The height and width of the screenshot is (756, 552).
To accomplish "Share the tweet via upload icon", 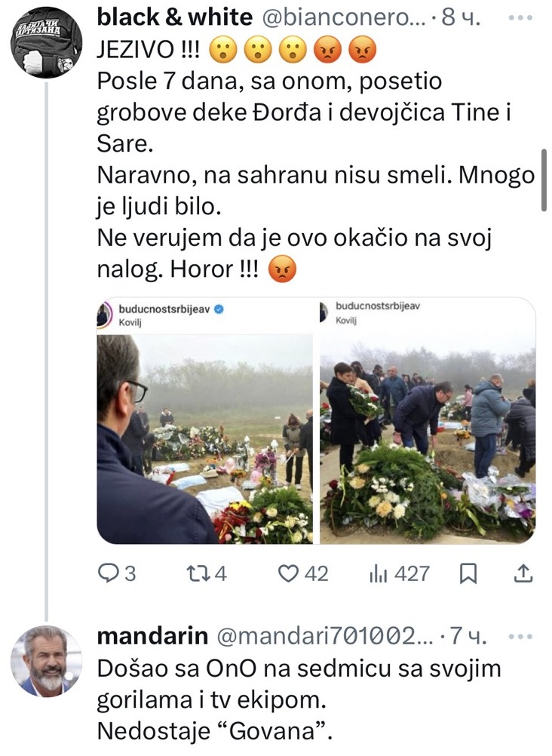I will (523, 573).
